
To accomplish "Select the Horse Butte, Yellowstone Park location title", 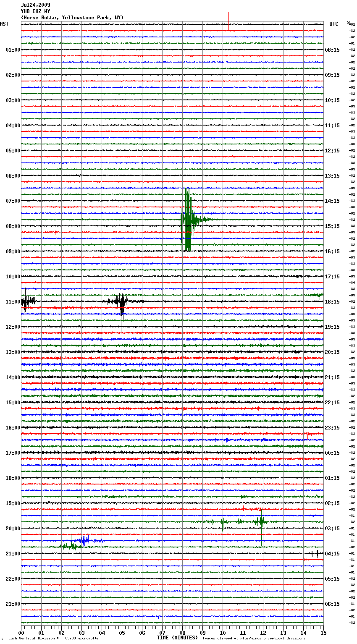I will 72,18.
